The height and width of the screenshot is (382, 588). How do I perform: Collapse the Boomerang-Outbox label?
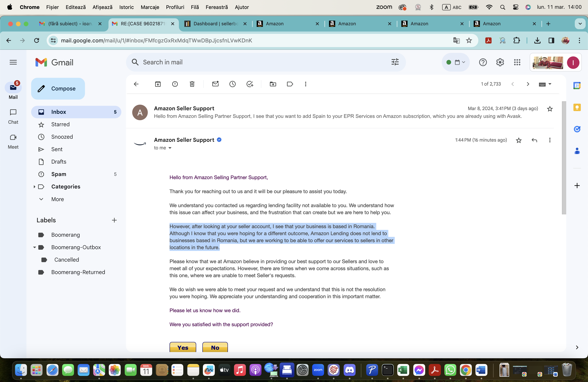(x=34, y=247)
